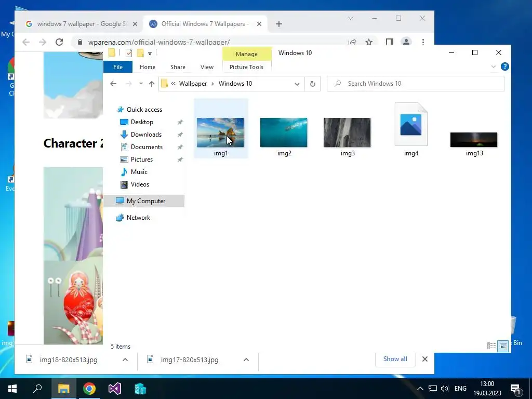Switch to large thumbnails view in Explorer
The width and height of the screenshot is (532, 399).
[x=503, y=346]
